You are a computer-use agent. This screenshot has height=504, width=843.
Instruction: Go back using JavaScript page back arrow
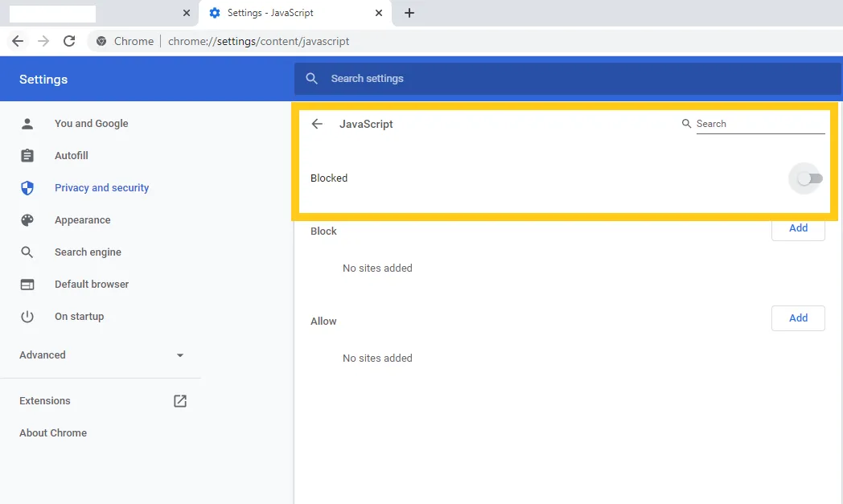point(317,124)
